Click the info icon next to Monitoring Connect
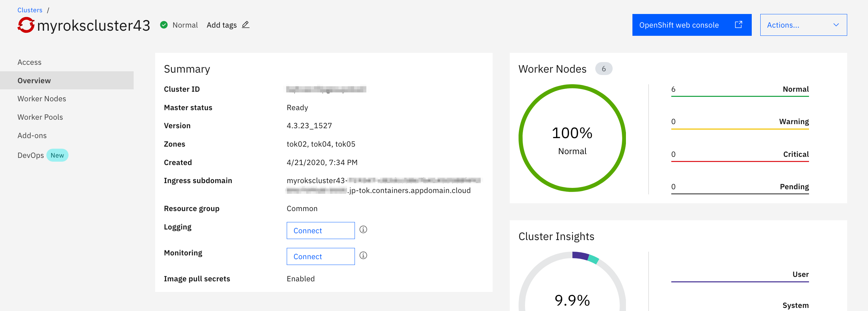This screenshot has height=311, width=868. tap(363, 255)
